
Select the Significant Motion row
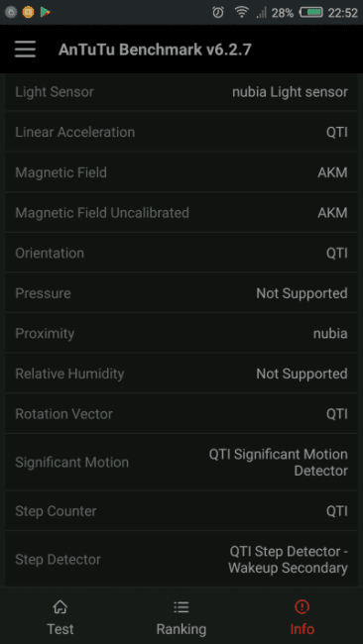181,463
